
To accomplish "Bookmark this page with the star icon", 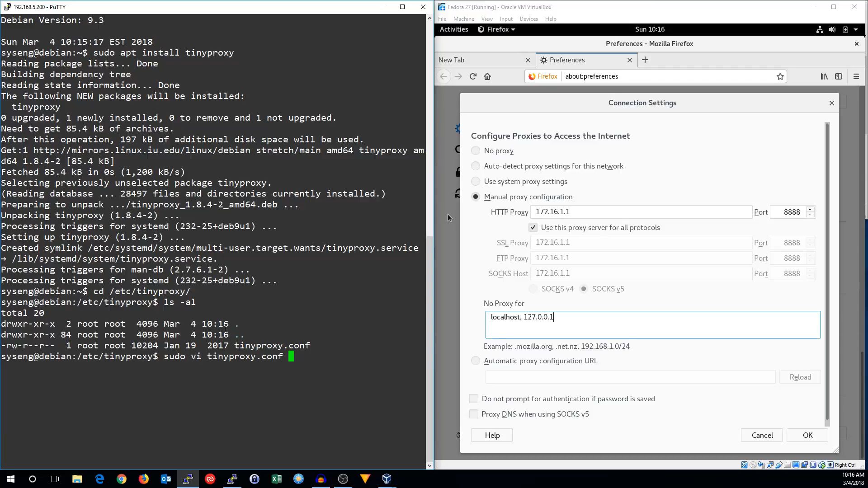I will coord(780,76).
